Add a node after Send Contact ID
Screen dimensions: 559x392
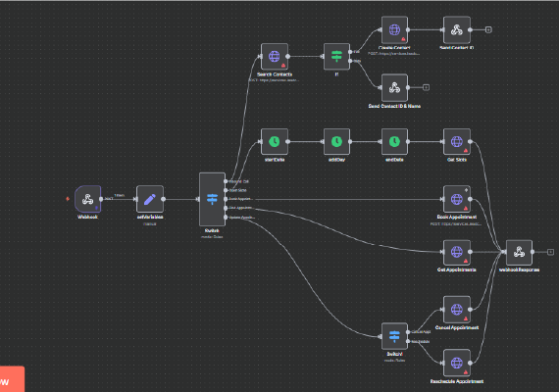pyautogui.click(x=488, y=30)
